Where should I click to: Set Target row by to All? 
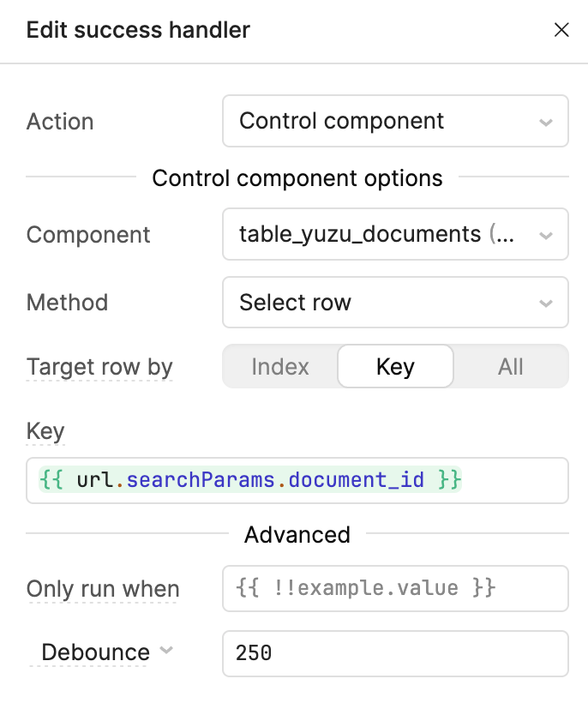click(x=511, y=367)
